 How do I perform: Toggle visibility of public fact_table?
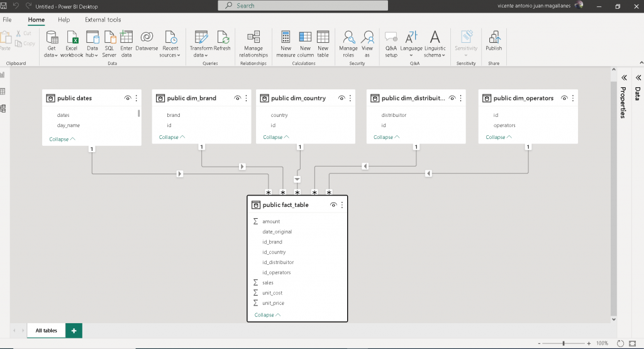(333, 205)
